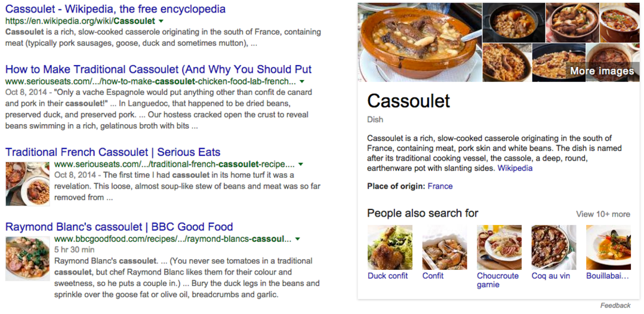Select the Coq au vin thumbnail
The width and height of the screenshot is (644, 314).
(x=554, y=247)
